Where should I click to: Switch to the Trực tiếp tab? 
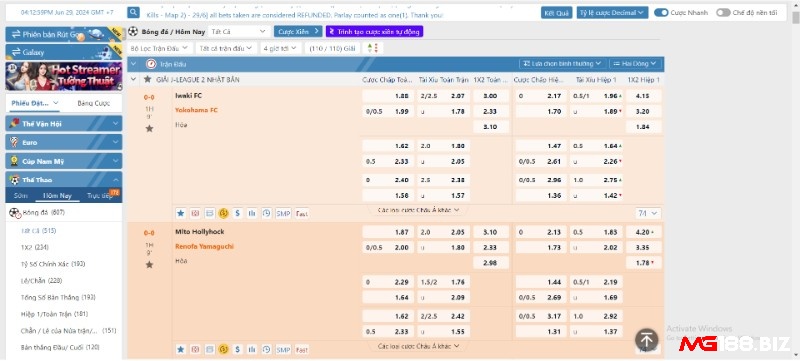100,196
